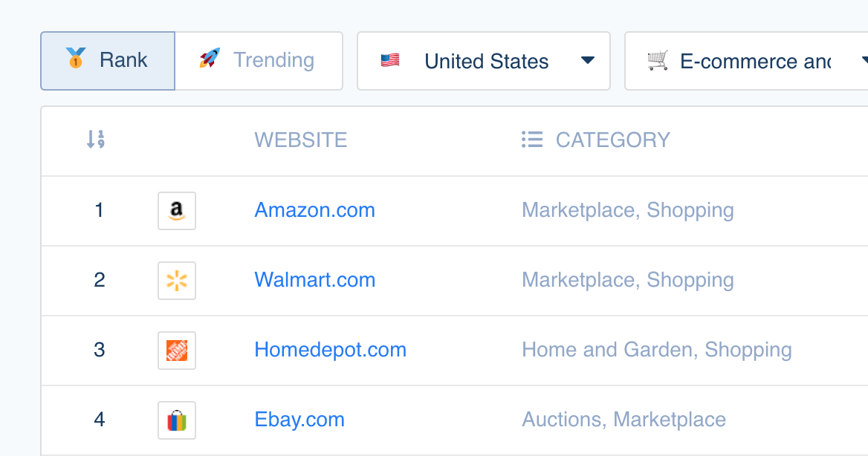
Task: Click the Home Depot logo thumbnail
Action: 176,350
